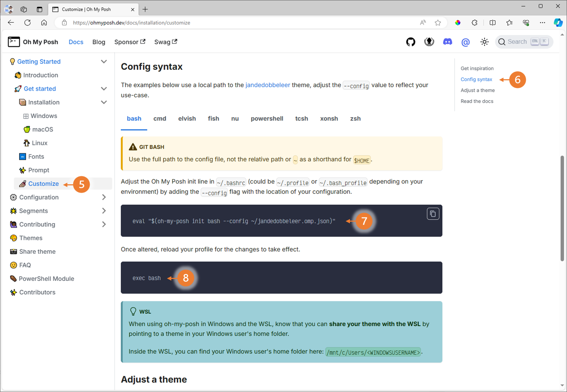This screenshot has width=567, height=392.
Task: Copy the eval code block
Action: [x=433, y=214]
